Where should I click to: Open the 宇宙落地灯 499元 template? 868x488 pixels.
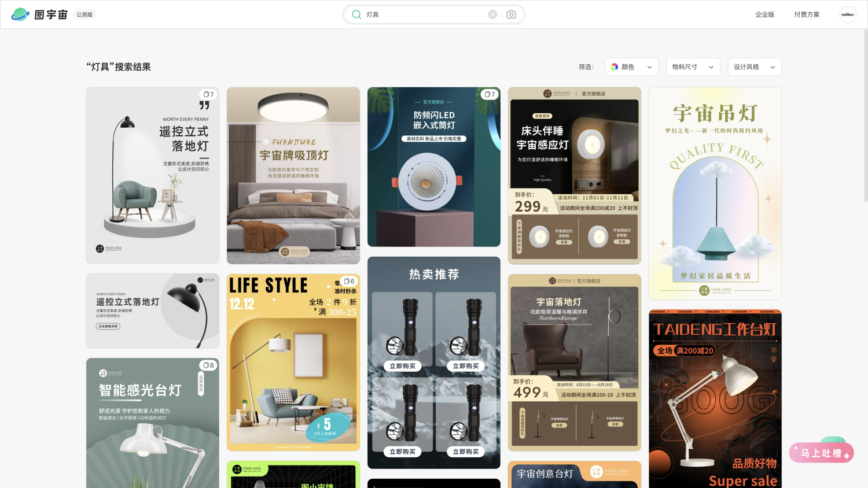tap(575, 363)
